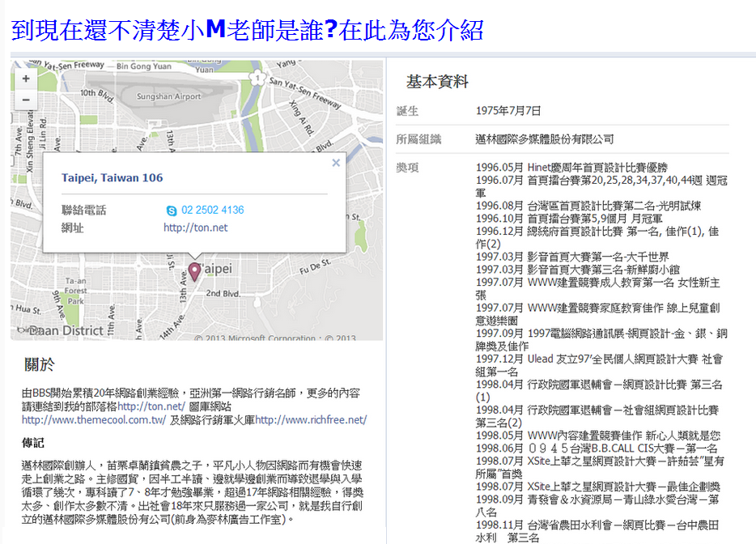Zoom out the map with minus button
Image resolution: width=756 pixels, height=544 pixels.
pos(26,100)
